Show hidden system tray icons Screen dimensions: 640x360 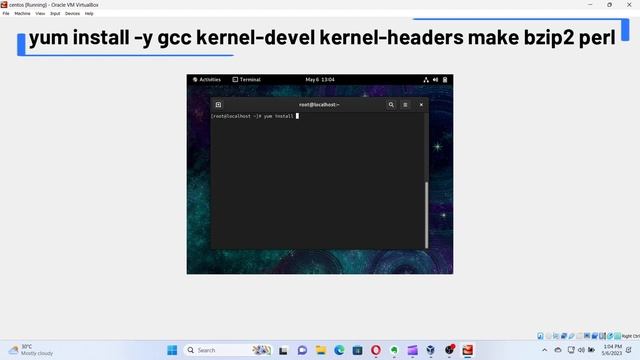coord(544,350)
